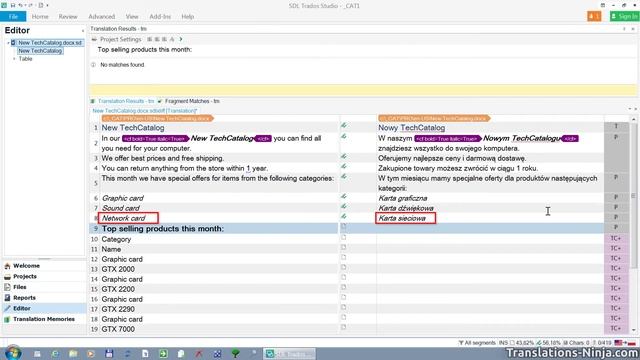The image size is (640, 360).
Task: Click the green Sign In button
Action: click(624, 16)
